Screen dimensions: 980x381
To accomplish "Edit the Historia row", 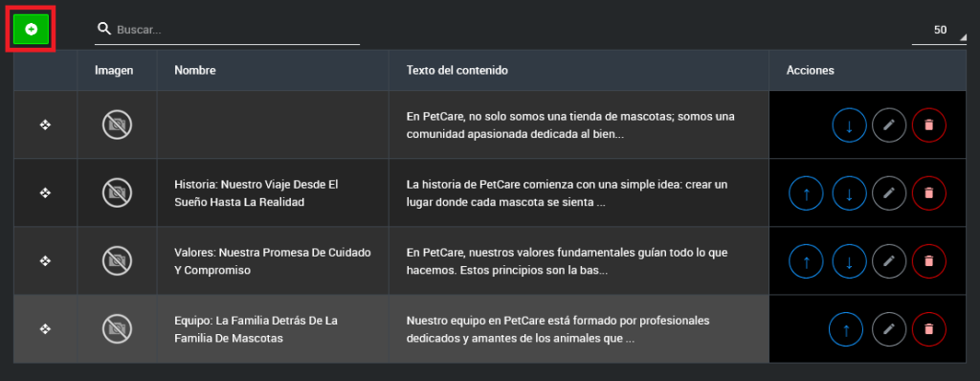I will pos(889,193).
